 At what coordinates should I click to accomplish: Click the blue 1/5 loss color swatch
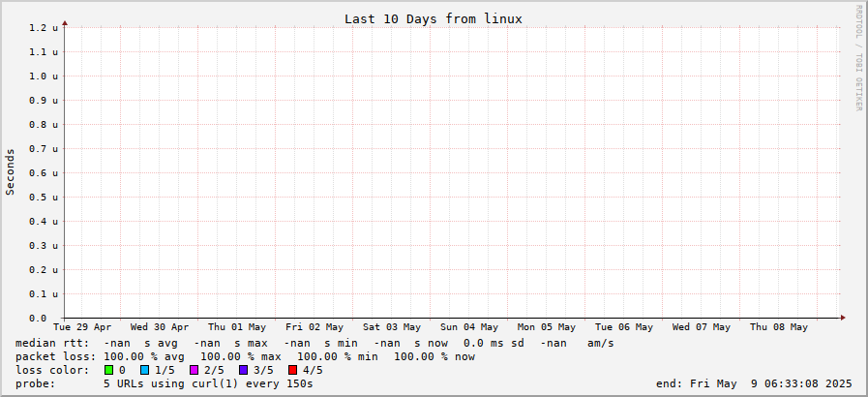(144, 371)
